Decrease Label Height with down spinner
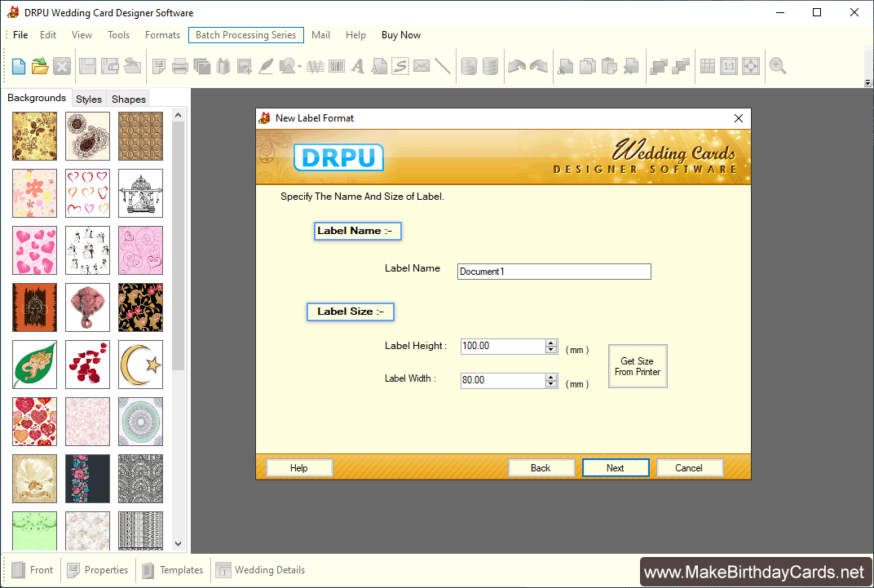 coord(551,350)
